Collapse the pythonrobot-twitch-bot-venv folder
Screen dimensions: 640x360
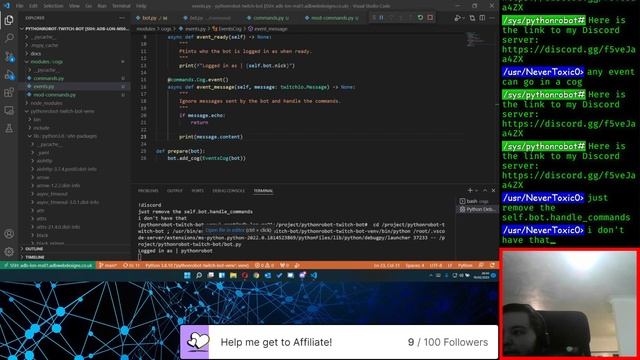(x=73, y=111)
